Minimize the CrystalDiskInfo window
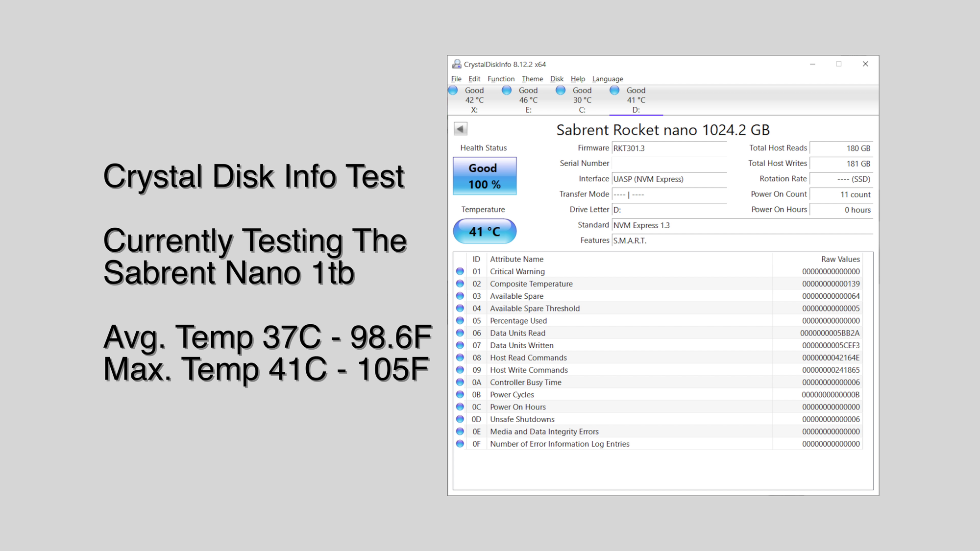The image size is (980, 551). point(812,64)
